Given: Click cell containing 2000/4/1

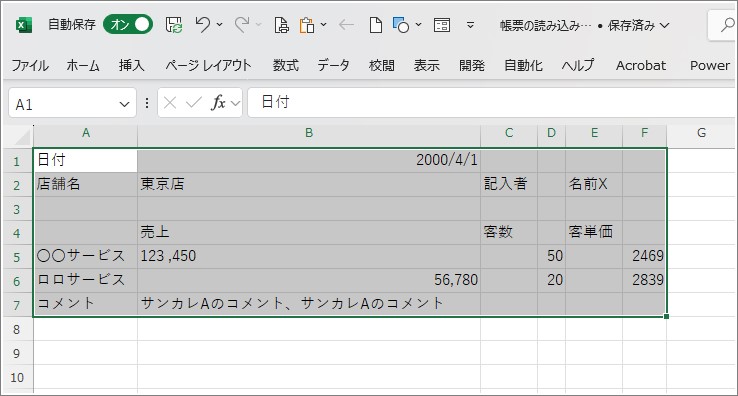Looking at the screenshot, I should 309,160.
